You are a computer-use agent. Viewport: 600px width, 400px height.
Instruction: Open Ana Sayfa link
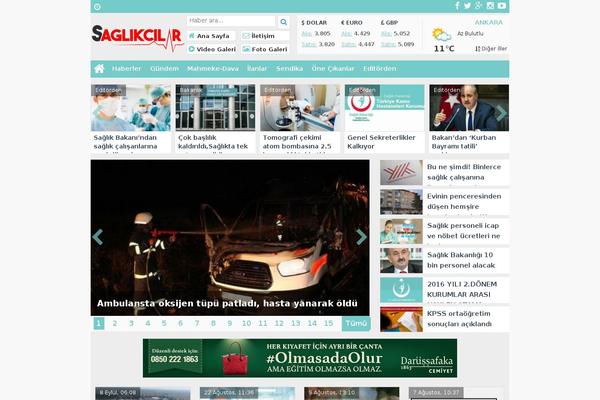(210, 36)
